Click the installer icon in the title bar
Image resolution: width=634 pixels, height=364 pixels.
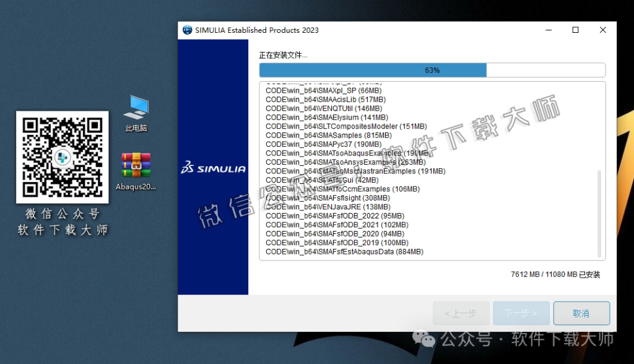tap(186, 29)
